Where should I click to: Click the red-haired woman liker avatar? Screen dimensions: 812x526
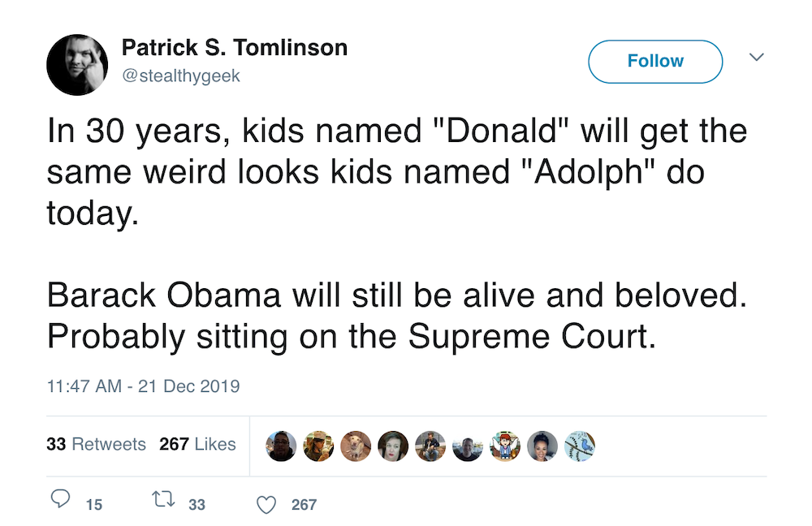tap(392, 446)
